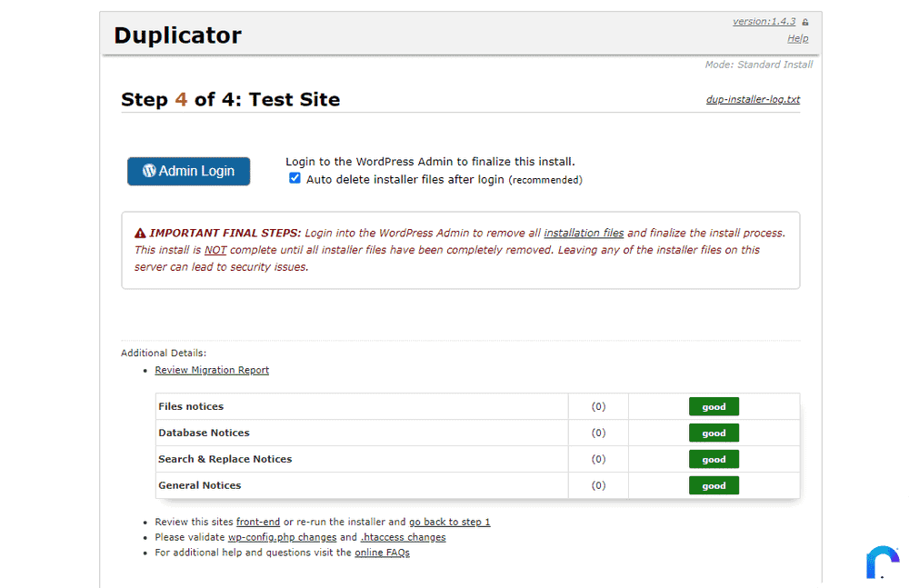
Task: Click the Duplicator title heading
Action: click(177, 35)
